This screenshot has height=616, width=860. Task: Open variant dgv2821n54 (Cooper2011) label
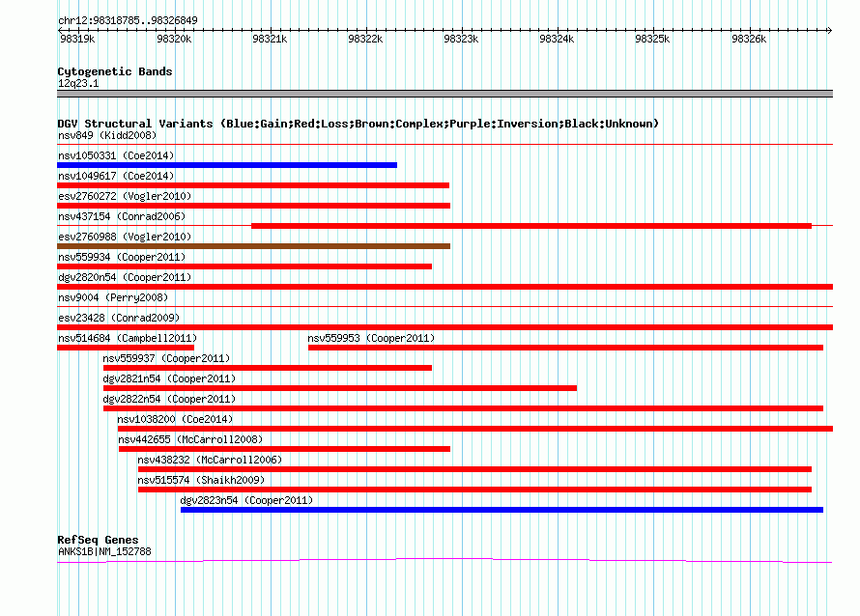(x=169, y=378)
